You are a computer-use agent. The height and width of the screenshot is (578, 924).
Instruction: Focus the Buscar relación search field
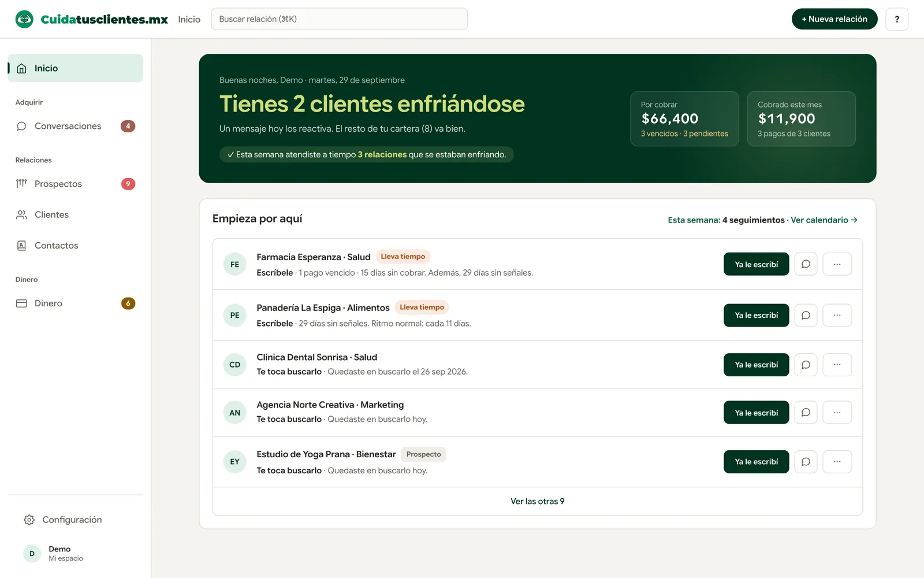pyautogui.click(x=340, y=19)
